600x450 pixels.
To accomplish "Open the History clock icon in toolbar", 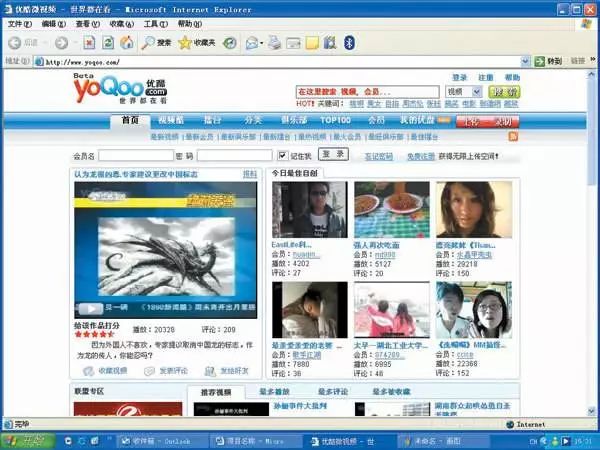I will point(230,43).
